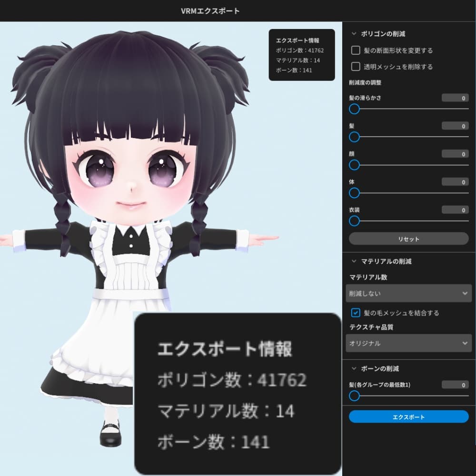Select the 体 reduction slider handle
Viewport: 476px width, 476px height.
354,193
